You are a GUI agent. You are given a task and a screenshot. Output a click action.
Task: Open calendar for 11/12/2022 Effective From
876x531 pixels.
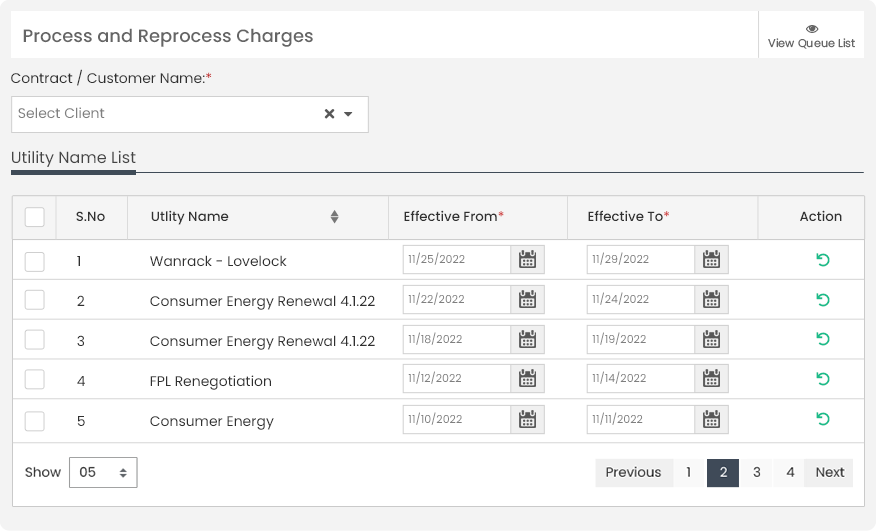(x=527, y=378)
